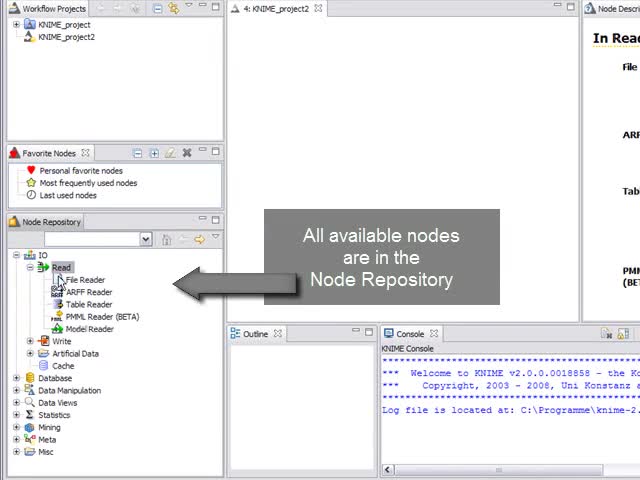
Task: Click the Table Reader node icon
Action: 58,304
